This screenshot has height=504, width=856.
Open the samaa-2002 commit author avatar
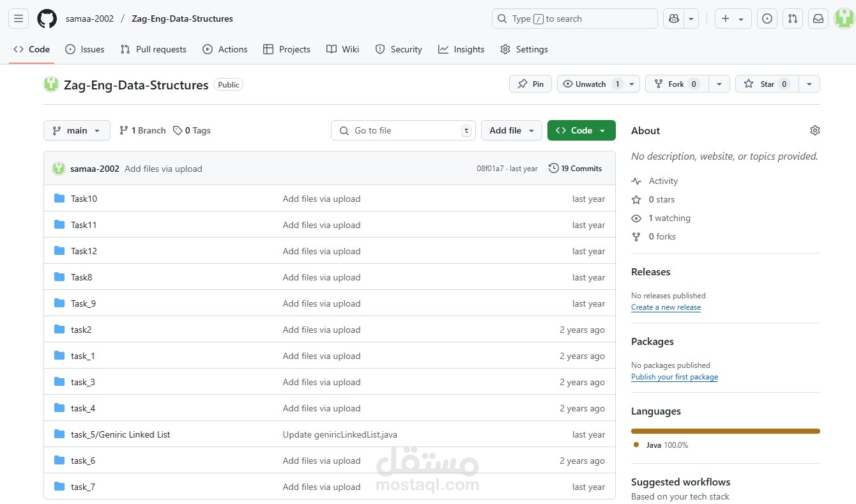click(59, 169)
